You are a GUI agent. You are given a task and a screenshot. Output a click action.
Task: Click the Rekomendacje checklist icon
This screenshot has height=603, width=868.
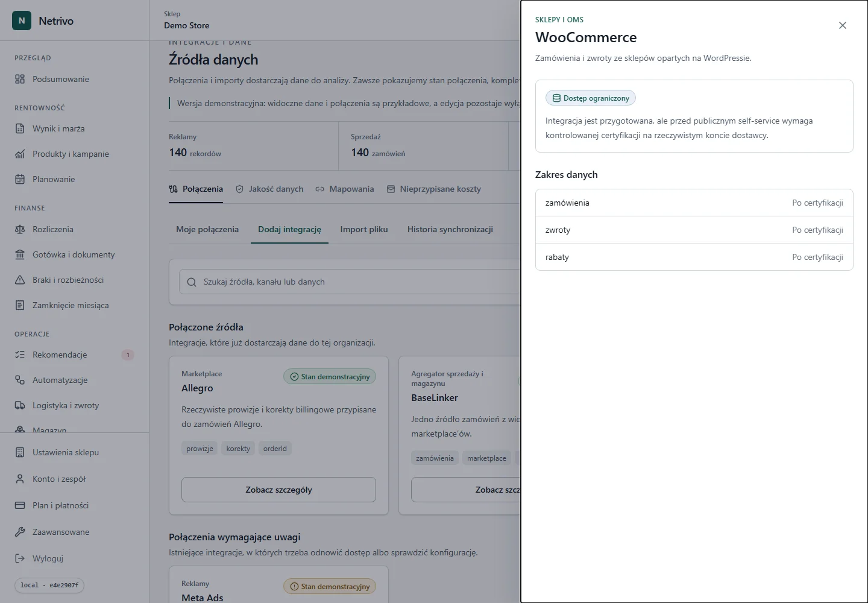(20, 355)
